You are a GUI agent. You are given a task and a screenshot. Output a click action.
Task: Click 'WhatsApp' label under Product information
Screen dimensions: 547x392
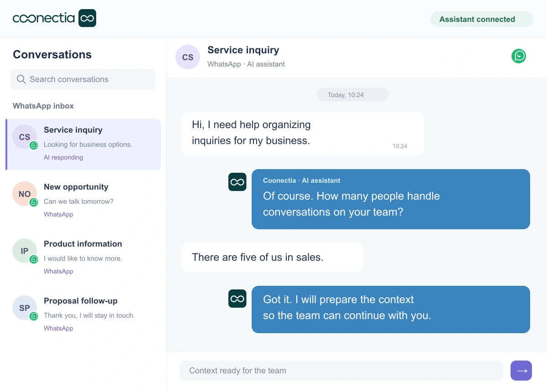point(58,271)
